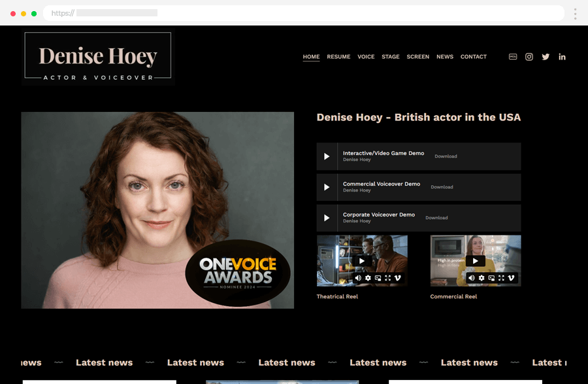The width and height of the screenshot is (588, 384).
Task: Play the Commercial Voiceover Demo audio
Action: pos(327,187)
